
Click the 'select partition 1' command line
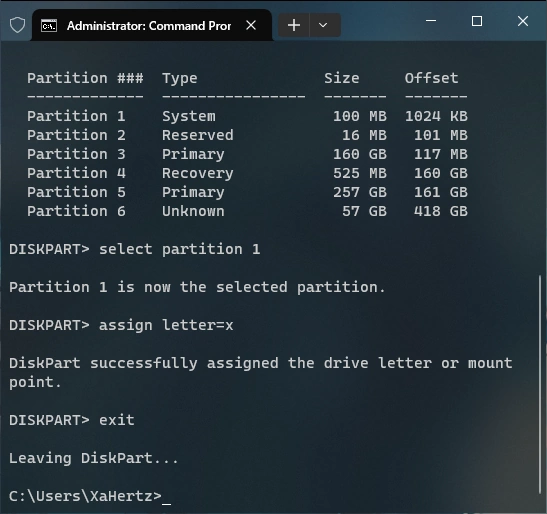[135, 249]
